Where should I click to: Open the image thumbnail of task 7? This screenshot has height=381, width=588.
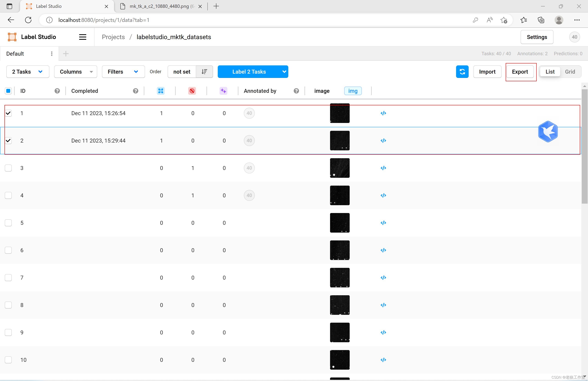point(340,278)
